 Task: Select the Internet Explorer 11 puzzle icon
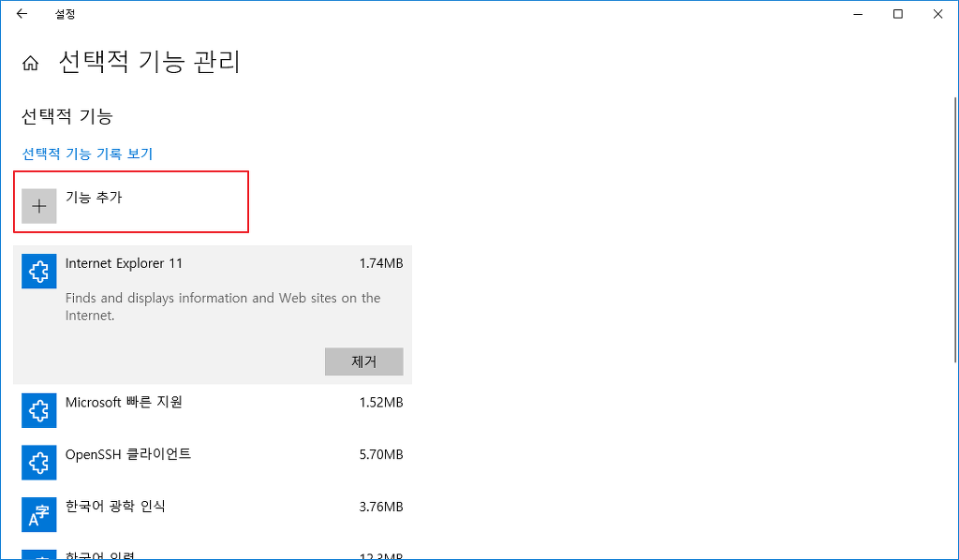coord(39,271)
